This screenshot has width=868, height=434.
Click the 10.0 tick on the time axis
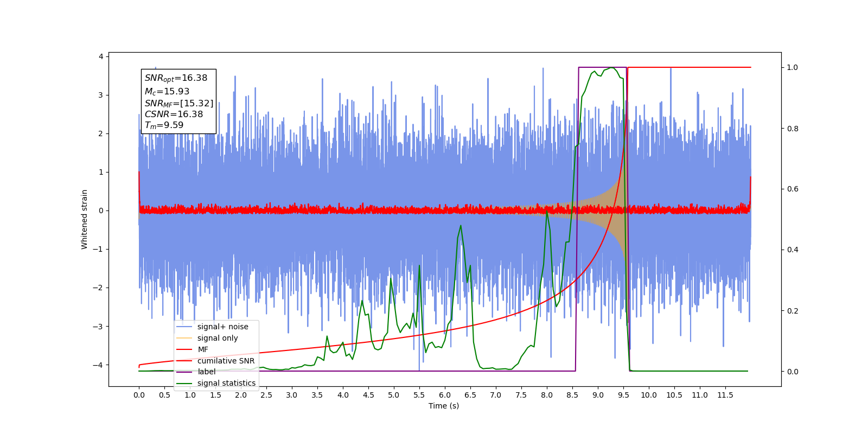point(649,395)
